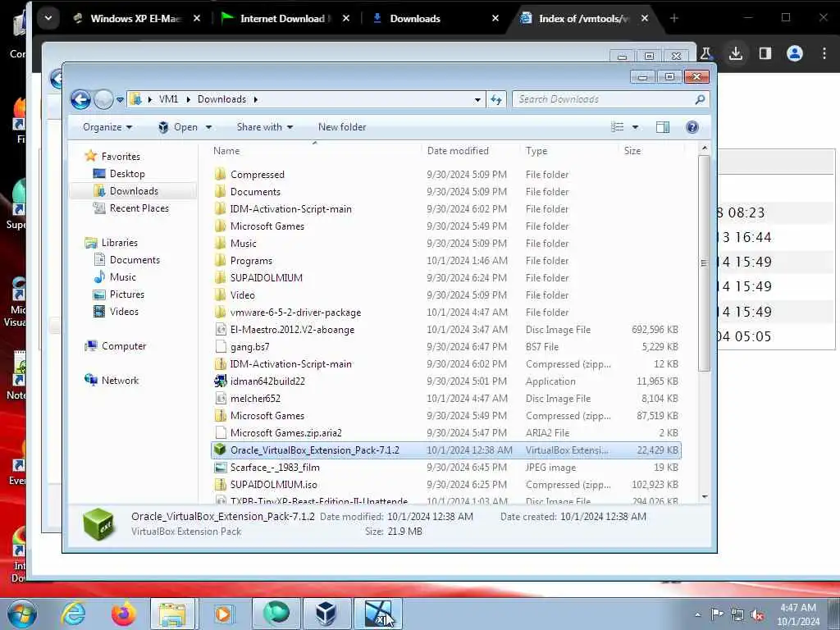This screenshot has width=840, height=630.
Task: Select idman642build22 application icon
Action: 220,381
